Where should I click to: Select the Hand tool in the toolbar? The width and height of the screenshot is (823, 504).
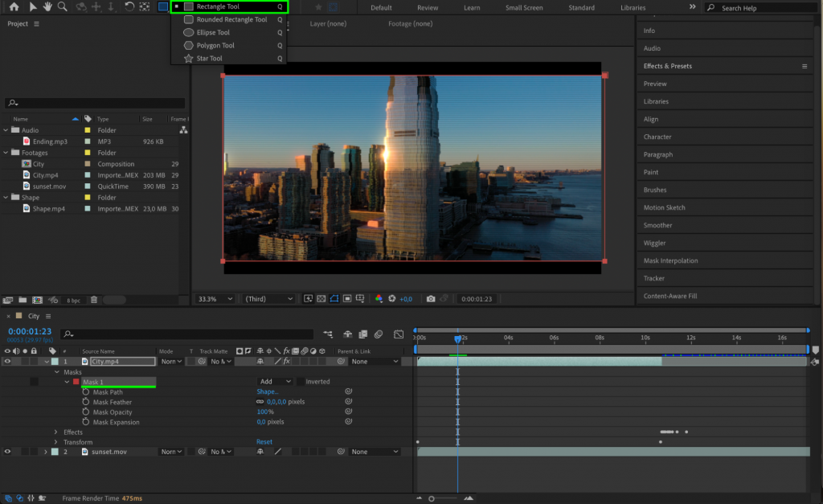[x=48, y=7]
